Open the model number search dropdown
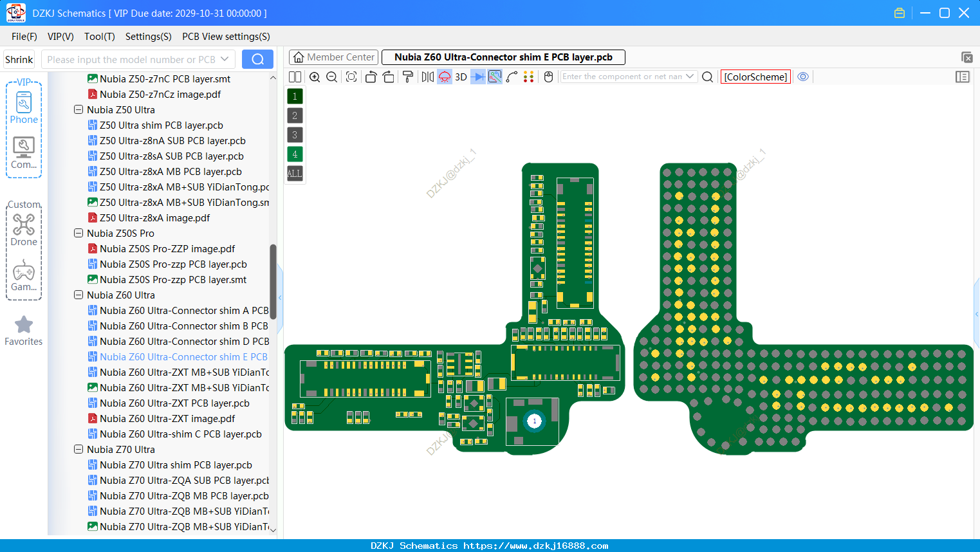 click(x=225, y=59)
